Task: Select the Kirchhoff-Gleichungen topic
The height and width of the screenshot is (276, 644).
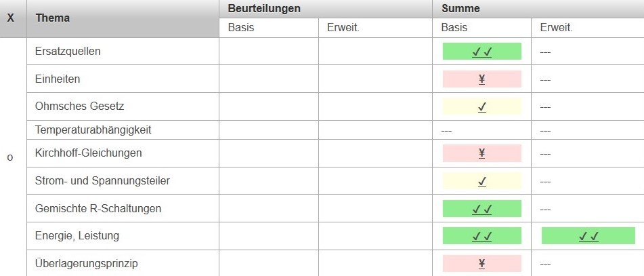Action: [88, 153]
